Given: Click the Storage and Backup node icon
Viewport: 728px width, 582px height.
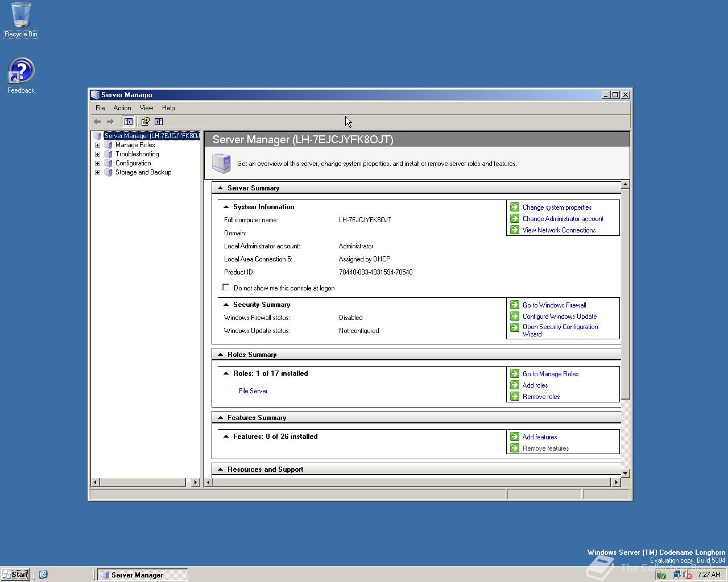Looking at the screenshot, I should point(108,172).
